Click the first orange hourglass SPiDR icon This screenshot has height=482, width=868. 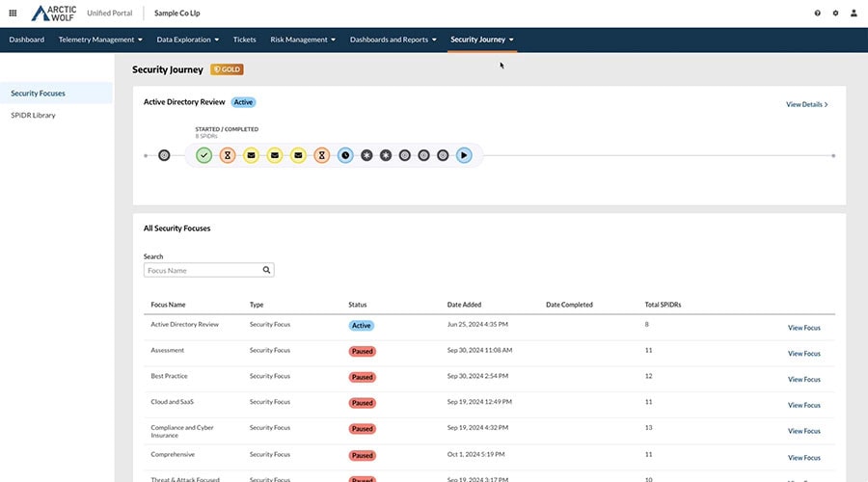[x=227, y=155]
